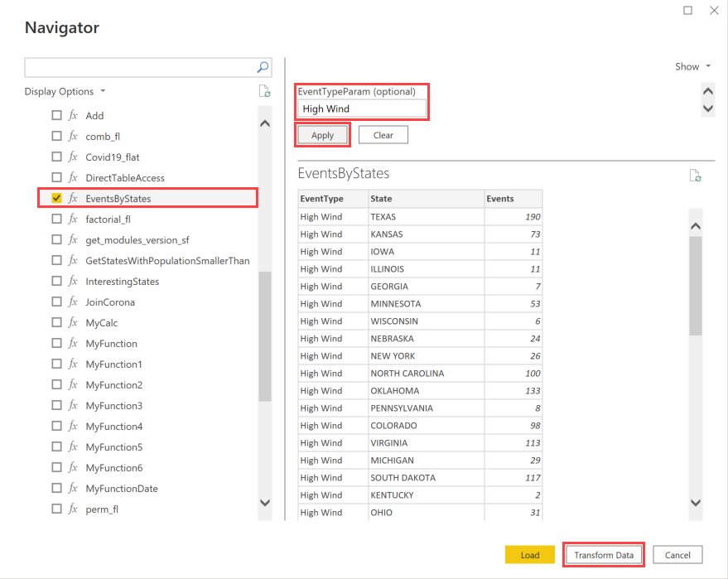Viewport: 728px width, 579px height.
Task: Click the fx icon beside perm_fl
Action: (x=73, y=509)
